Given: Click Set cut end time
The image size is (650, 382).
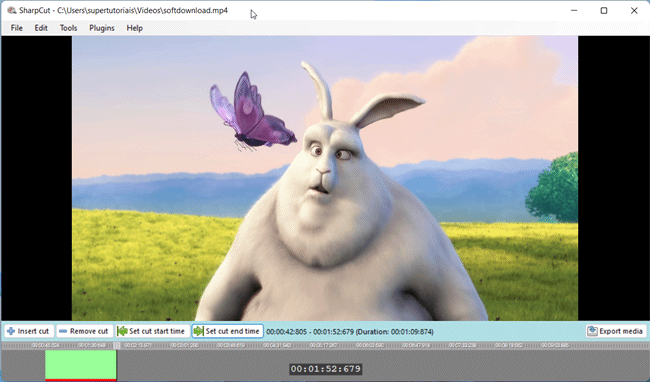Looking at the screenshot, I should click(228, 331).
